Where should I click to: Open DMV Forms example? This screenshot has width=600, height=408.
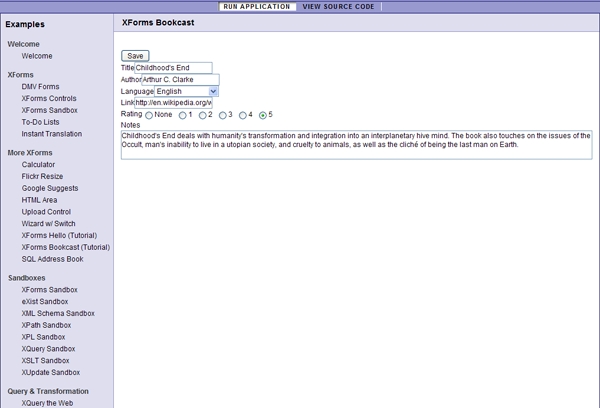point(40,86)
